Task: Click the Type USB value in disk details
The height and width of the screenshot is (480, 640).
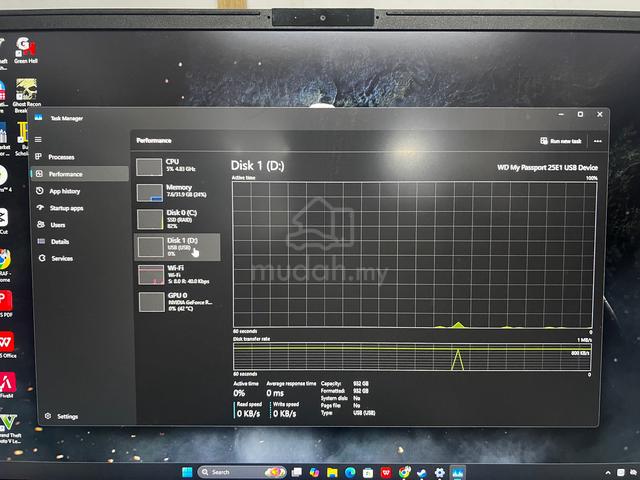Action: click(x=364, y=413)
